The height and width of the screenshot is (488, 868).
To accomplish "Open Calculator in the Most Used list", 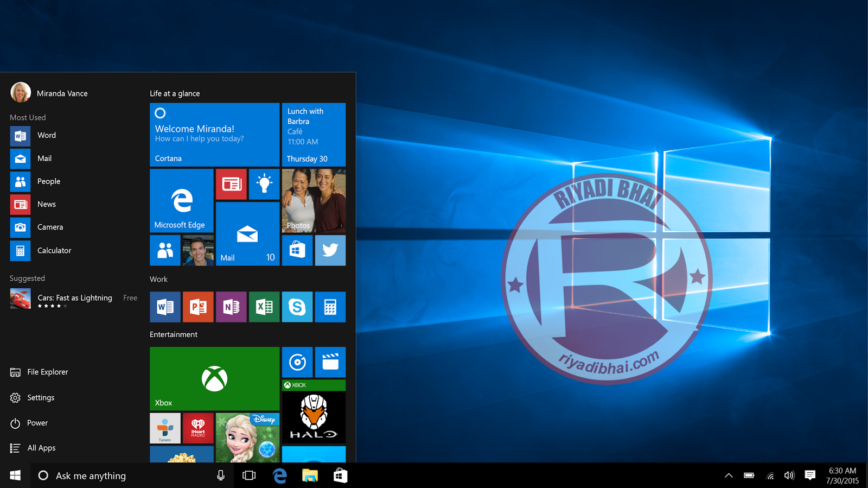I will [41, 250].
